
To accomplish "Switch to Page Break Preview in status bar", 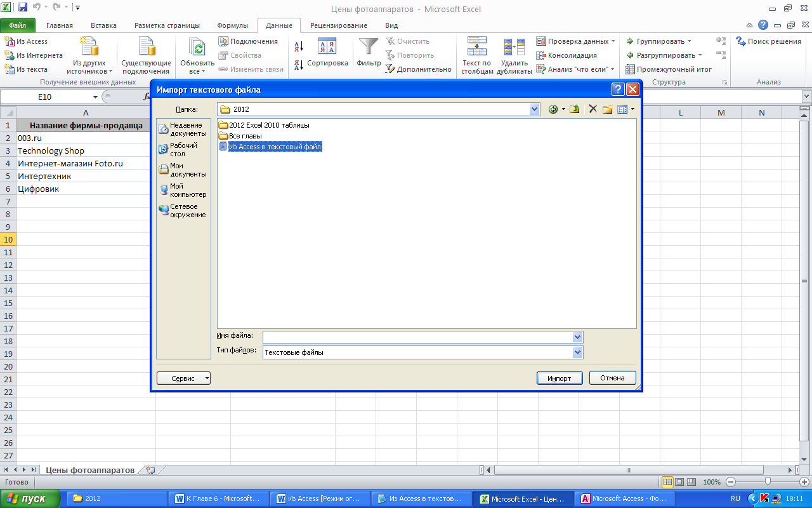I will point(691,482).
